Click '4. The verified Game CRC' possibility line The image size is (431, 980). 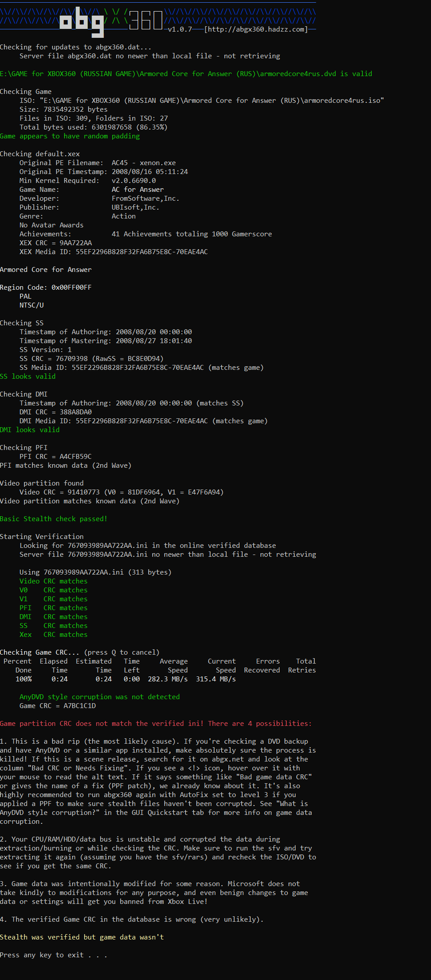tap(132, 919)
